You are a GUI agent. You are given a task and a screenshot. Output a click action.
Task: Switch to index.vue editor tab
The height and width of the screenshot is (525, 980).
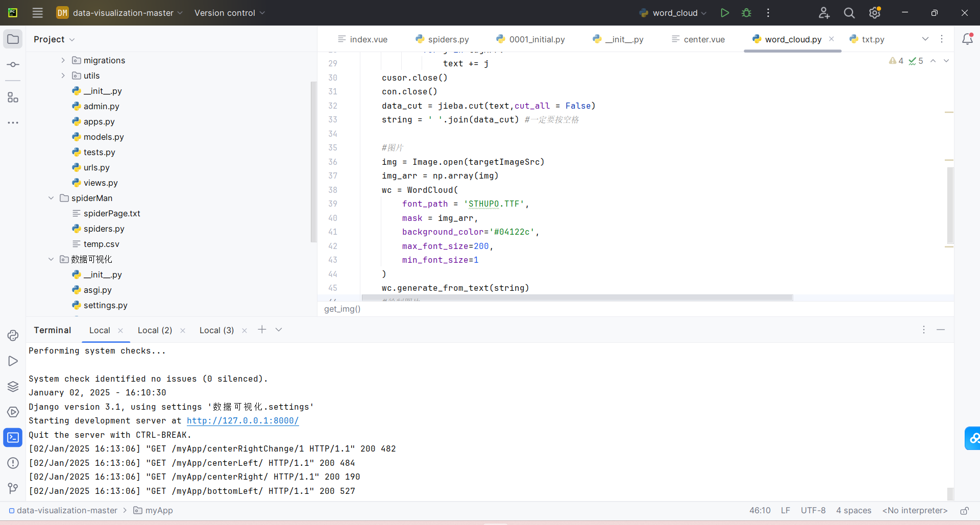(x=363, y=39)
